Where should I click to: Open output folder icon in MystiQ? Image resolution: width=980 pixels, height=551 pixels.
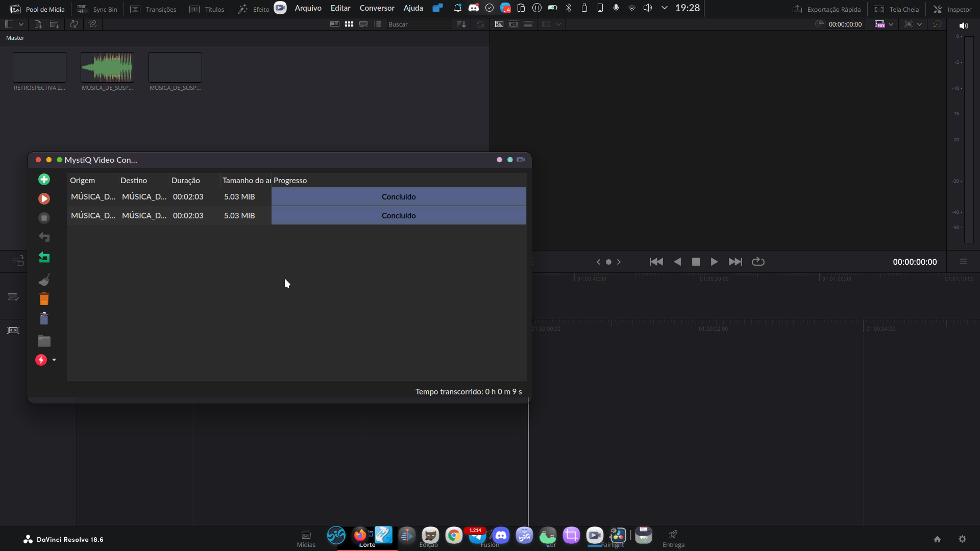[44, 341]
